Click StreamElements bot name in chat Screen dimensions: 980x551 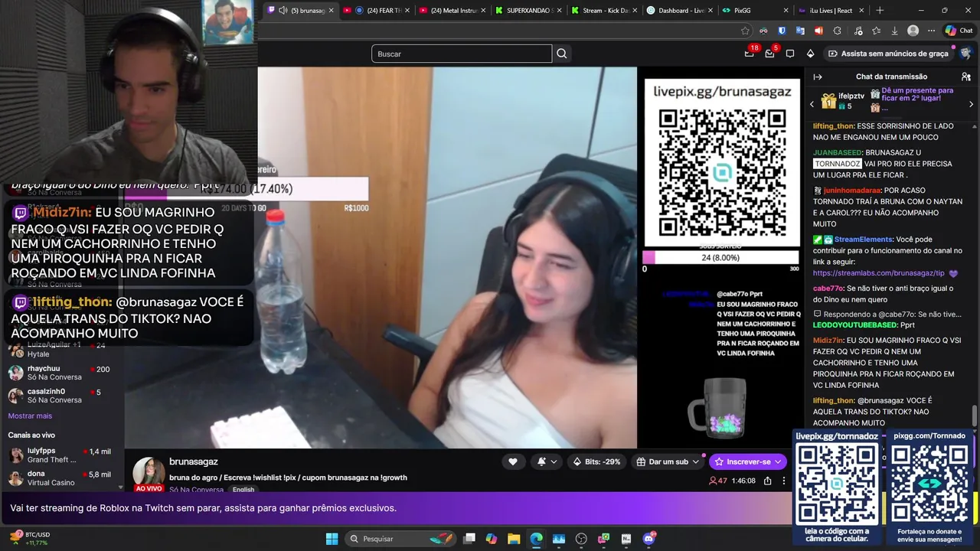tap(864, 240)
